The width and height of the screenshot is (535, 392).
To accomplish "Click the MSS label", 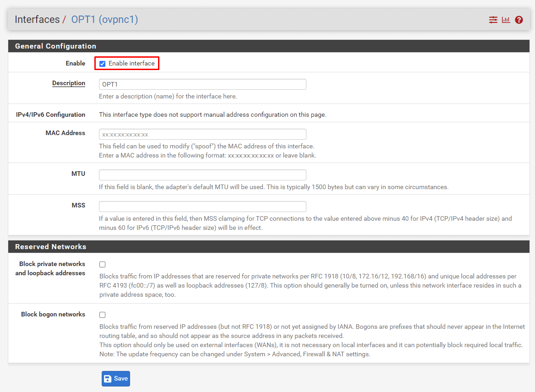I will tap(78, 205).
